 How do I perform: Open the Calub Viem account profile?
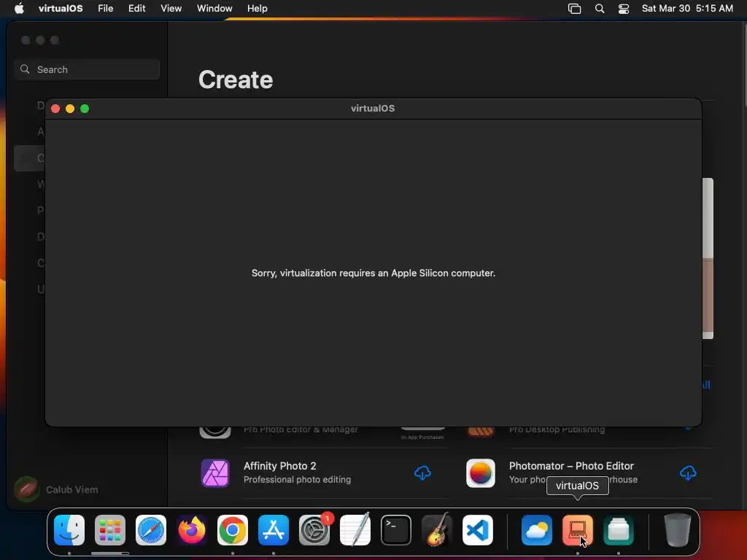pos(56,489)
